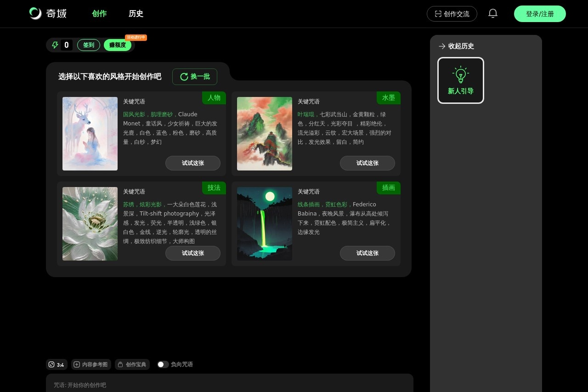Click 签到 to check in

coord(88,45)
